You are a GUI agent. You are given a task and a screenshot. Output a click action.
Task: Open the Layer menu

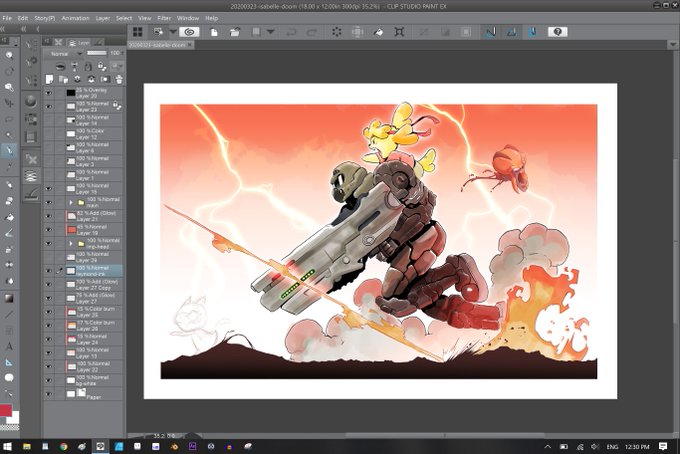tap(103, 18)
